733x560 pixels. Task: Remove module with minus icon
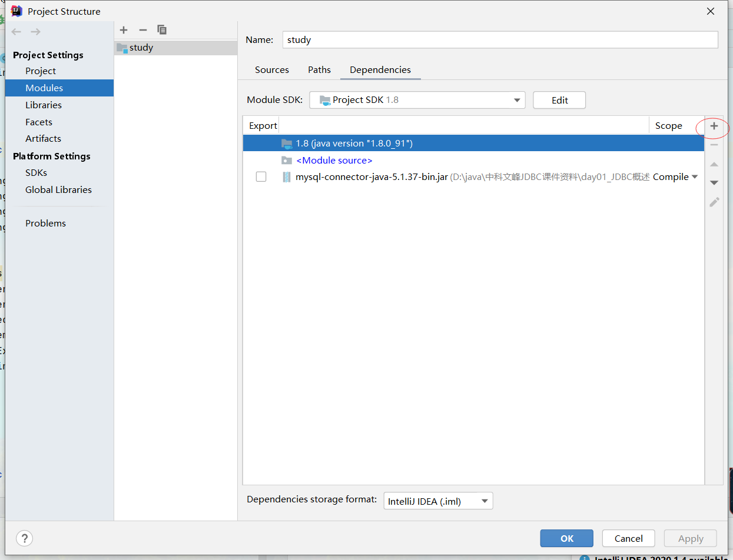coord(142,30)
